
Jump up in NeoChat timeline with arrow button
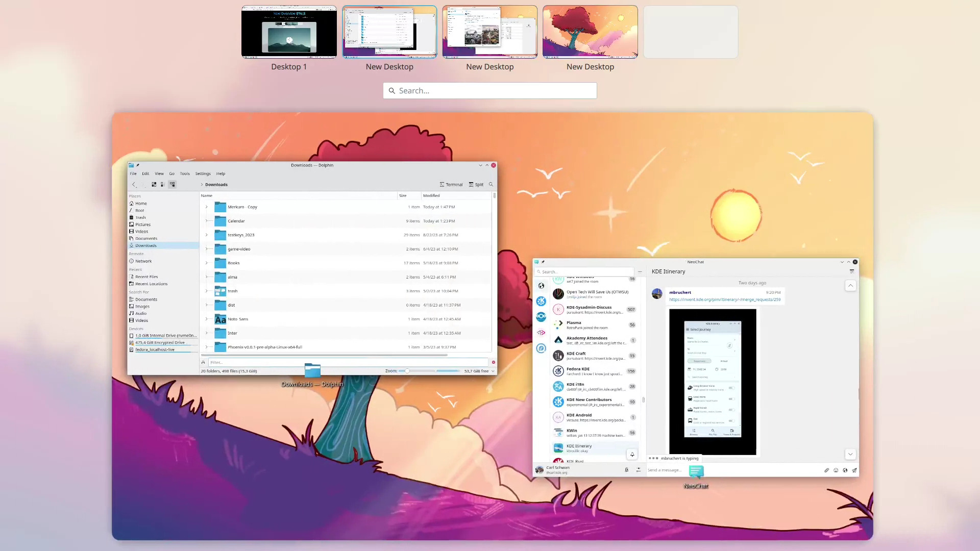pyautogui.click(x=850, y=286)
